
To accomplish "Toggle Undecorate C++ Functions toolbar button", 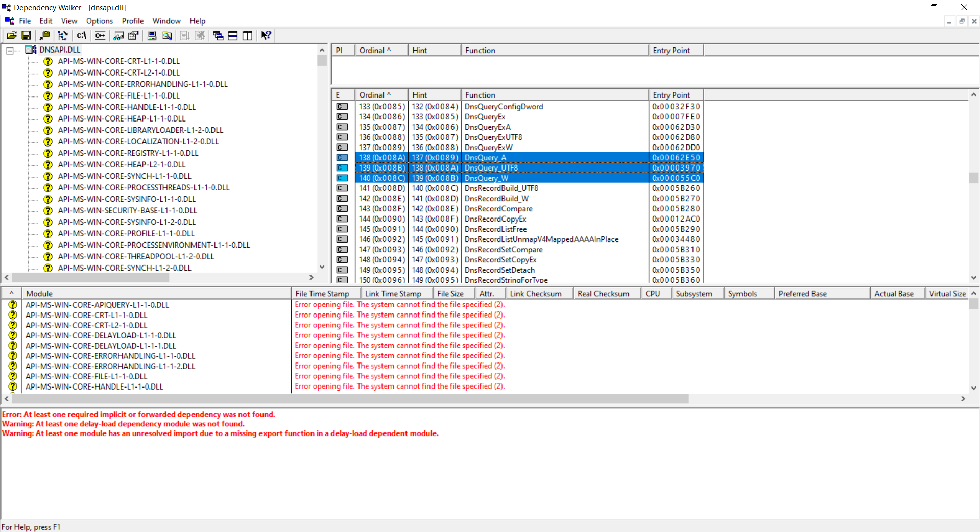I will [100, 35].
